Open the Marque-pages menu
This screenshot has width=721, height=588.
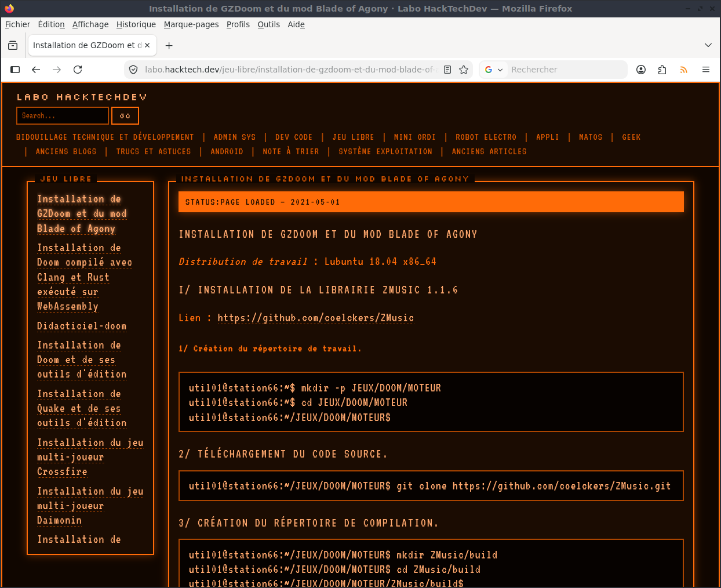(x=191, y=24)
